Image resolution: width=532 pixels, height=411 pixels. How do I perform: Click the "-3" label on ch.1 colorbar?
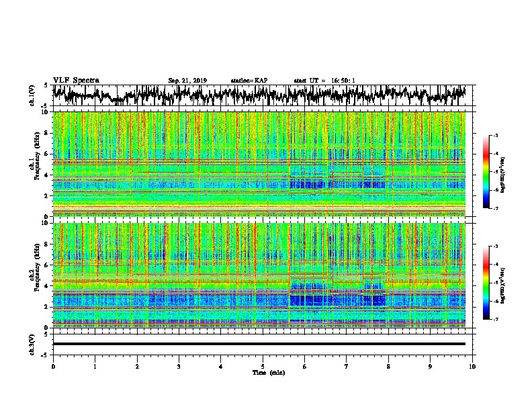[495, 135]
